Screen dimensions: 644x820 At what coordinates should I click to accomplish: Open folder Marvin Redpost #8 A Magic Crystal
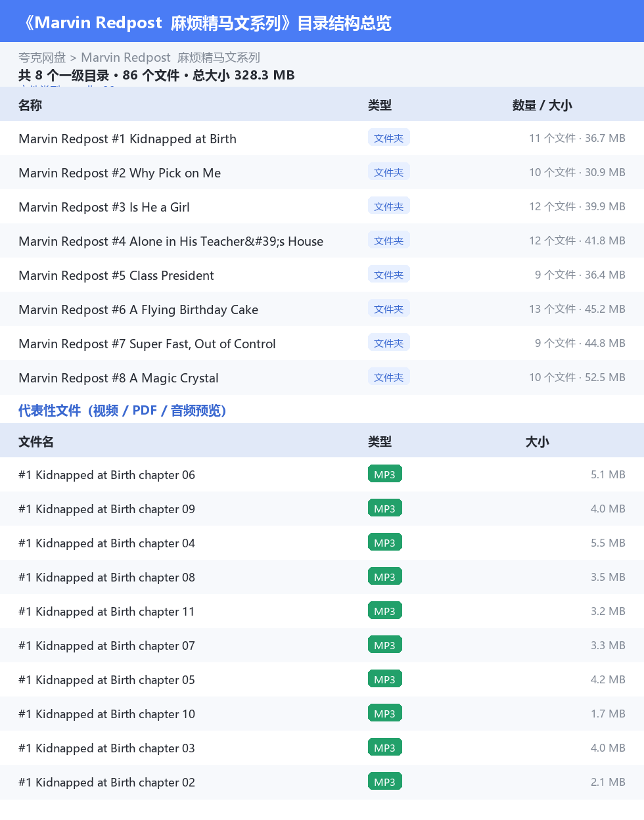[118, 378]
